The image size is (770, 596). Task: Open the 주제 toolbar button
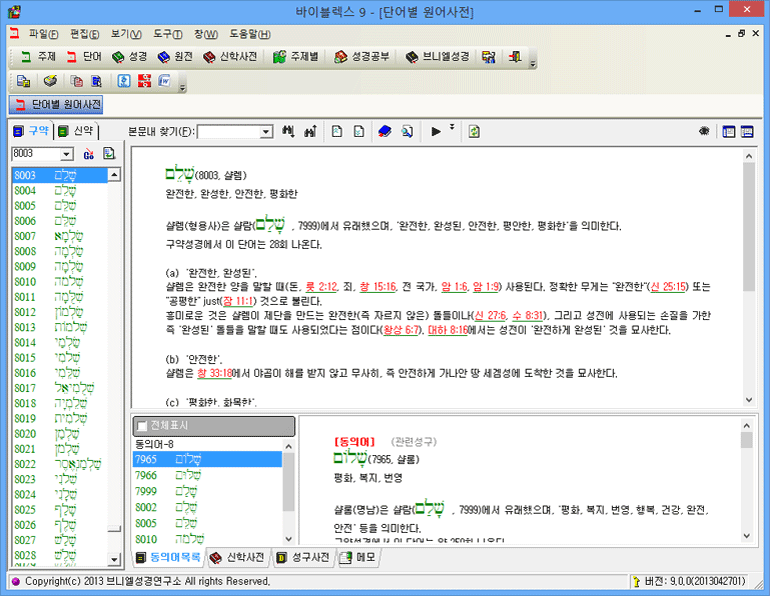coord(38,57)
